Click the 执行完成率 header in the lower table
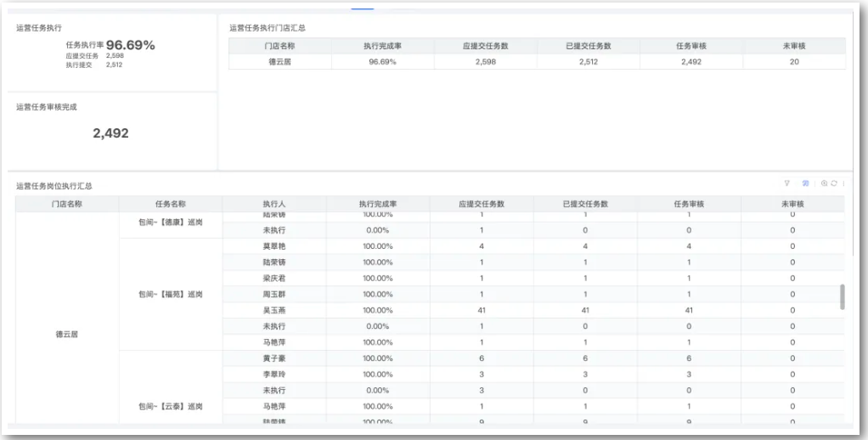The image size is (868, 440). [378, 204]
